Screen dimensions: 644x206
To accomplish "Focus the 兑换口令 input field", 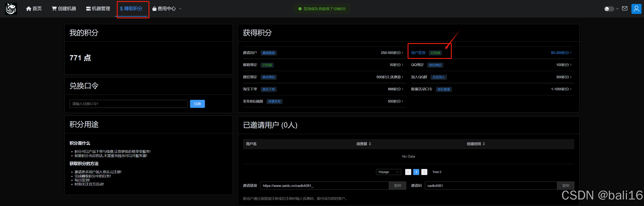I will click(128, 104).
